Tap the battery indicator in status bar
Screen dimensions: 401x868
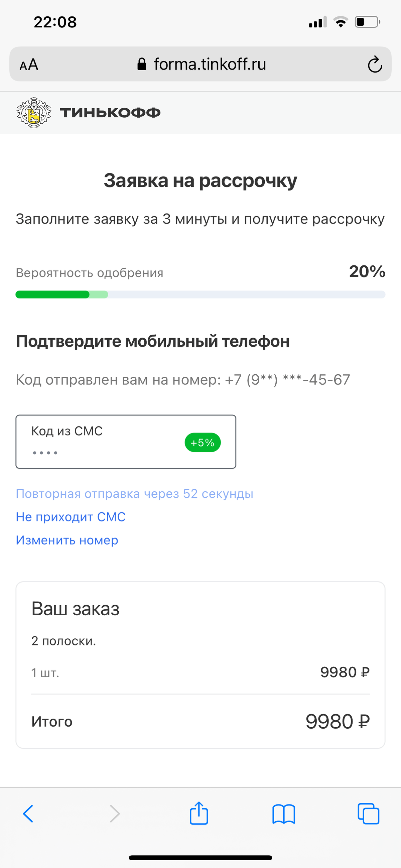(x=367, y=22)
